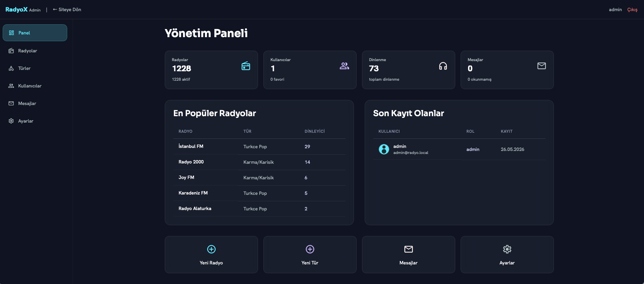Click the headphones icon in Dinlenme card
The width and height of the screenshot is (644, 284).
(x=443, y=66)
